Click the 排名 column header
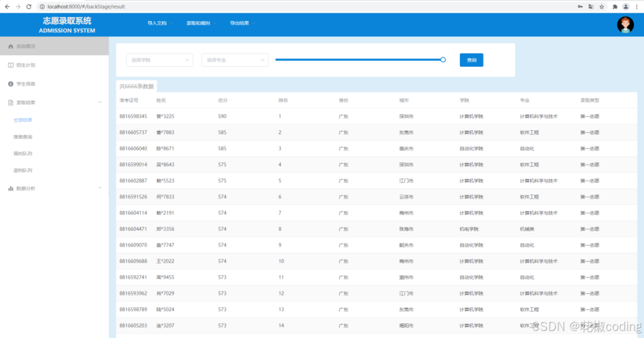Image resolution: width=644 pixels, height=338 pixels. tap(283, 101)
